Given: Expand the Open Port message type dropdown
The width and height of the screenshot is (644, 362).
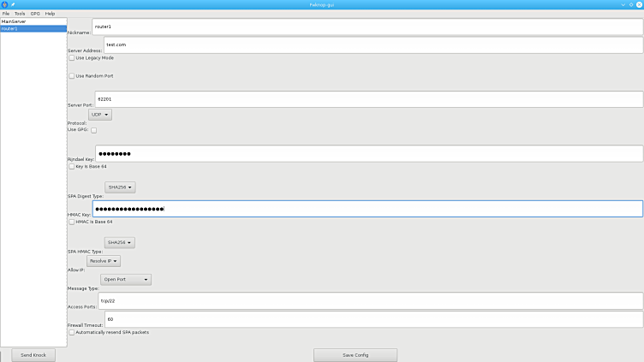Looking at the screenshot, I should click(x=126, y=279).
